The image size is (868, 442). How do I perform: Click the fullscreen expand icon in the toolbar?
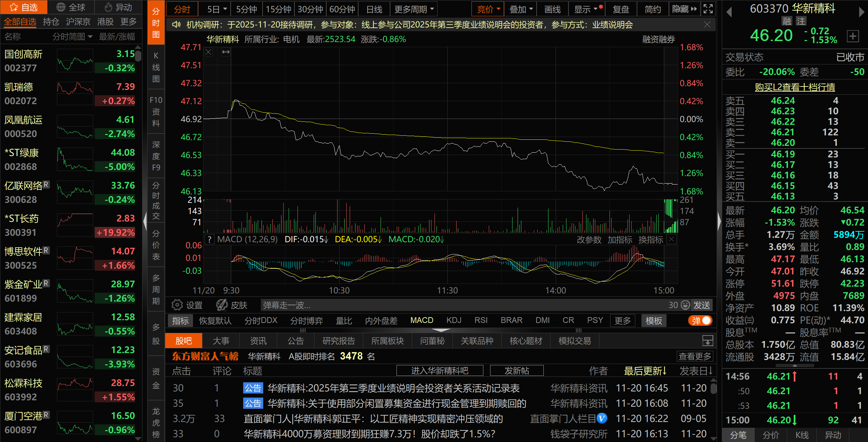coord(708,9)
